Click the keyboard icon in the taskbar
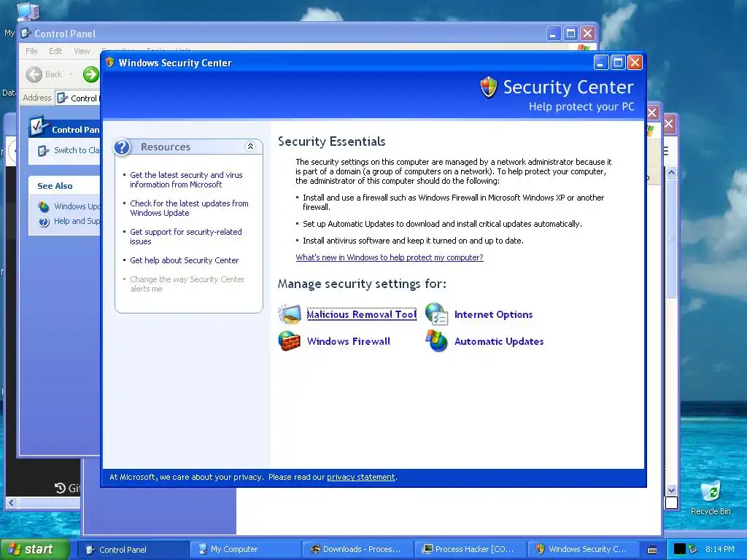The height and width of the screenshot is (560, 747). pyautogui.click(x=652, y=550)
